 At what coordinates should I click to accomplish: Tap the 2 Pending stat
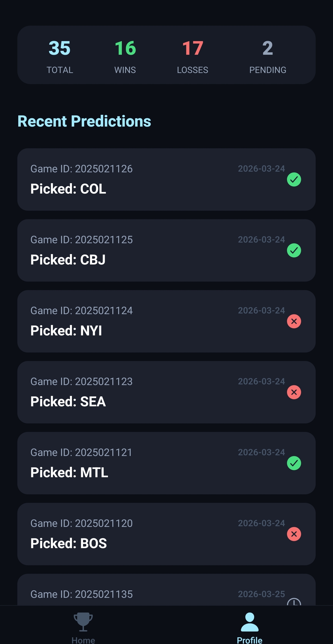coord(268,55)
